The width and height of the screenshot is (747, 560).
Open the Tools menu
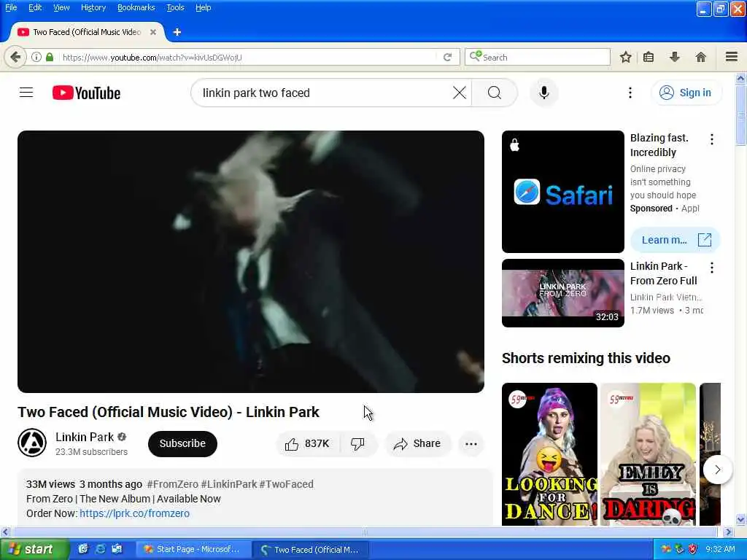[175, 7]
